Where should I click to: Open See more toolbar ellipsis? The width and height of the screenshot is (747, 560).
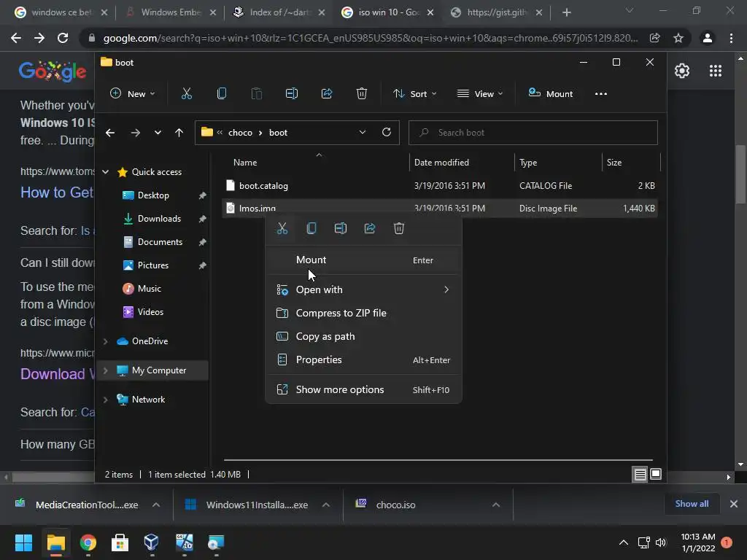click(601, 94)
